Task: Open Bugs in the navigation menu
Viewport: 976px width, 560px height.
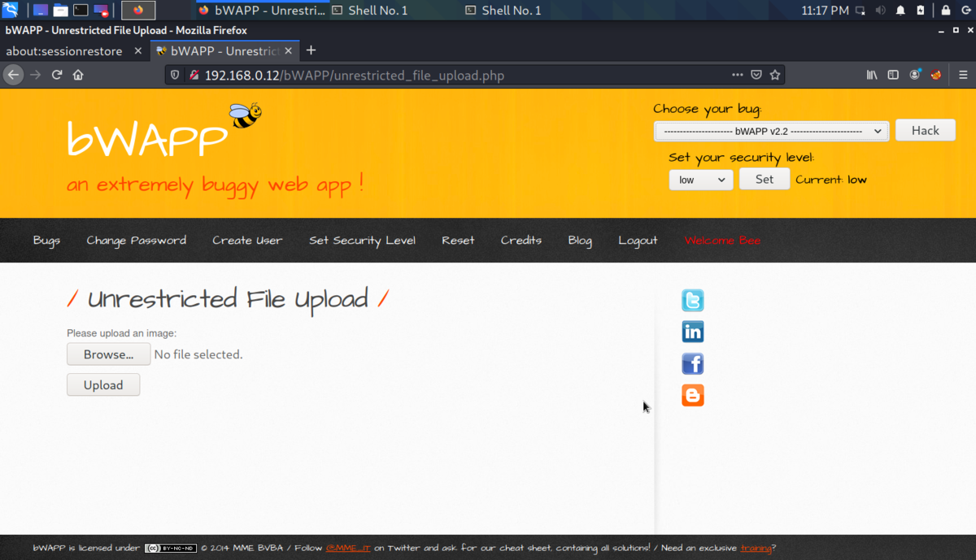Action: [x=46, y=241]
